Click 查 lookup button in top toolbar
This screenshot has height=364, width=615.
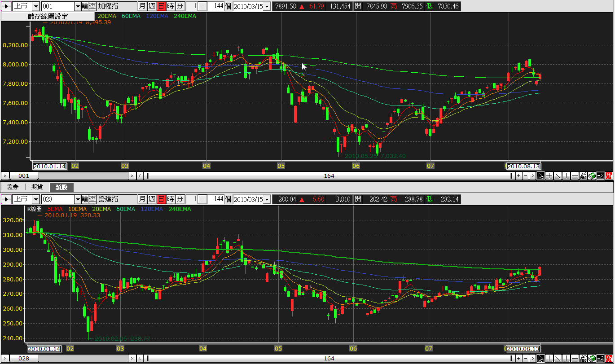[92, 6]
